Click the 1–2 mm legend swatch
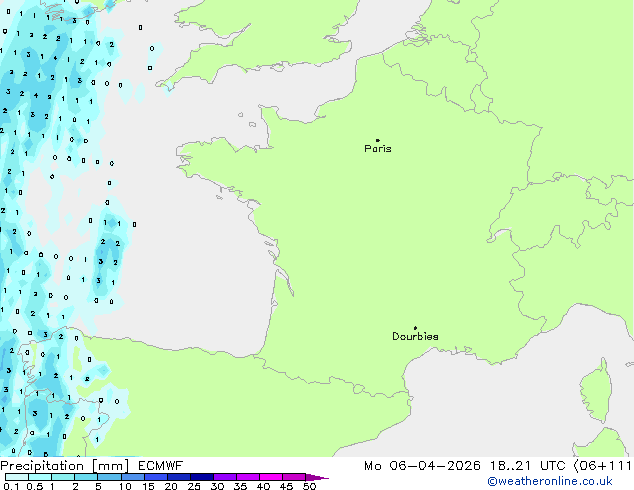 tap(63, 477)
